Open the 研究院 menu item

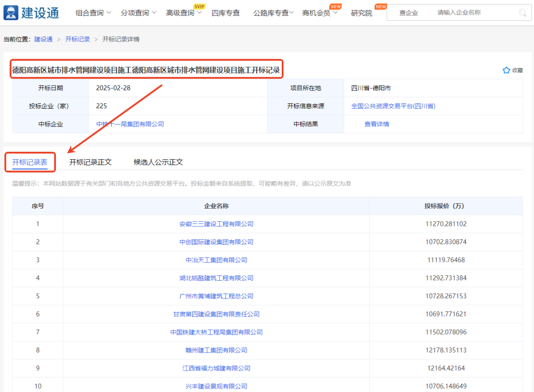[x=361, y=13]
